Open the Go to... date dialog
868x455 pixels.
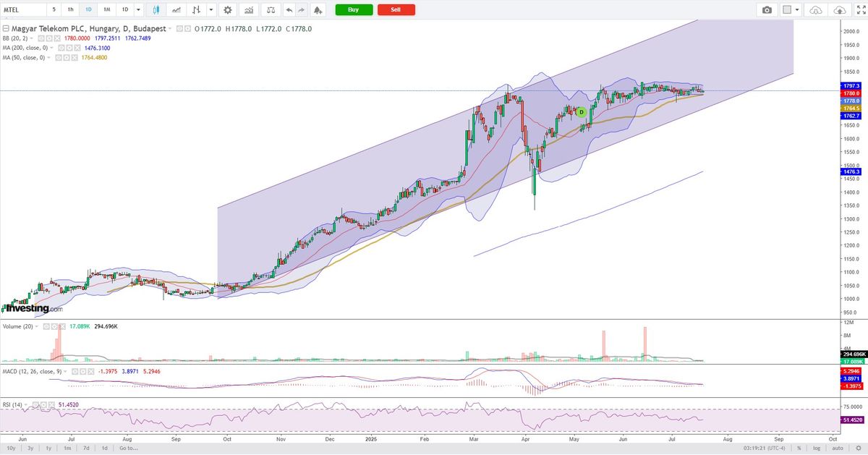129,448
